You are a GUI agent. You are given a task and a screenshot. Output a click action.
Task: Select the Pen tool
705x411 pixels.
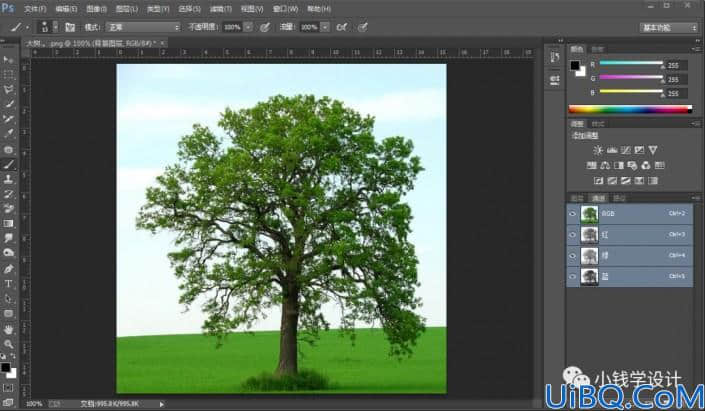click(8, 269)
